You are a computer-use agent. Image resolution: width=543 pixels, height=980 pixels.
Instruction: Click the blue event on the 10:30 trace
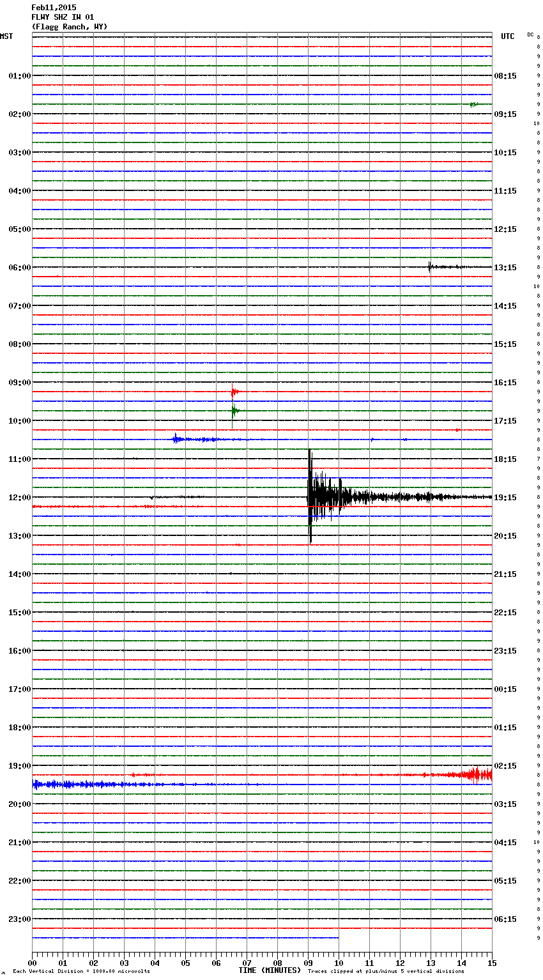(176, 439)
